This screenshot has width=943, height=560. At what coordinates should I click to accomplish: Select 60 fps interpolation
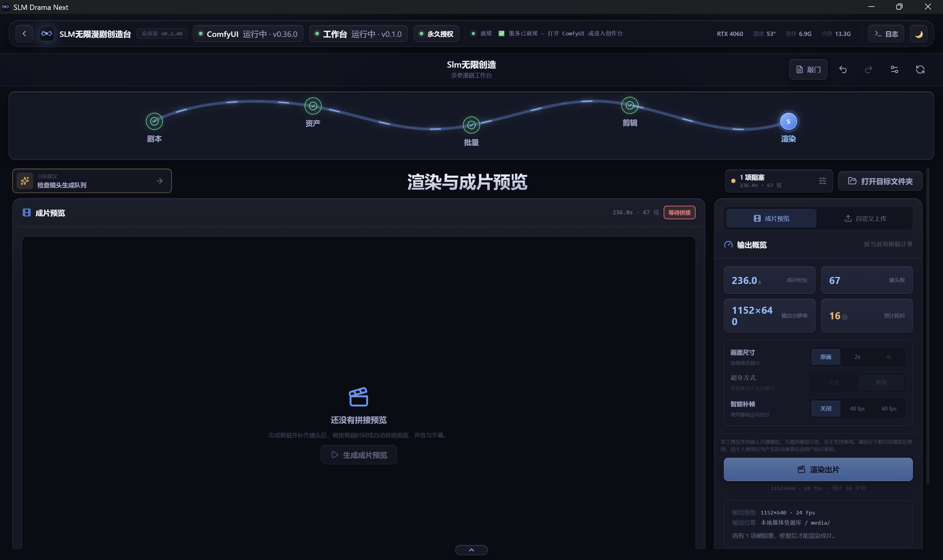(x=889, y=408)
